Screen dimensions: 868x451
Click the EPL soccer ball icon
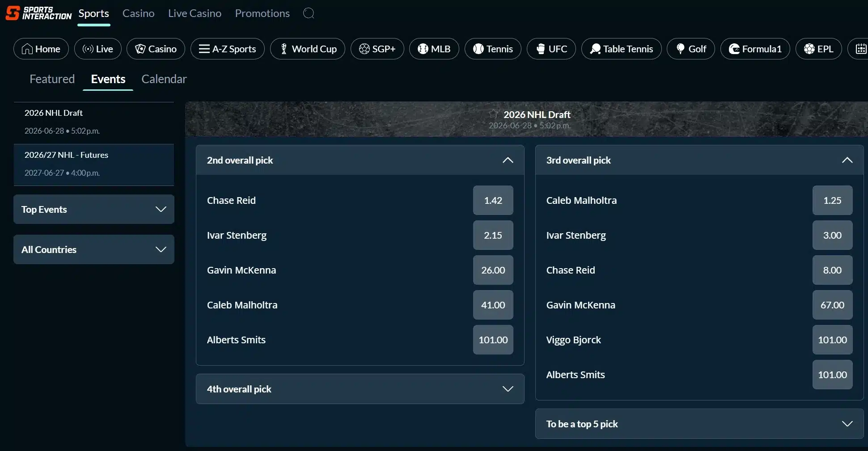point(809,49)
